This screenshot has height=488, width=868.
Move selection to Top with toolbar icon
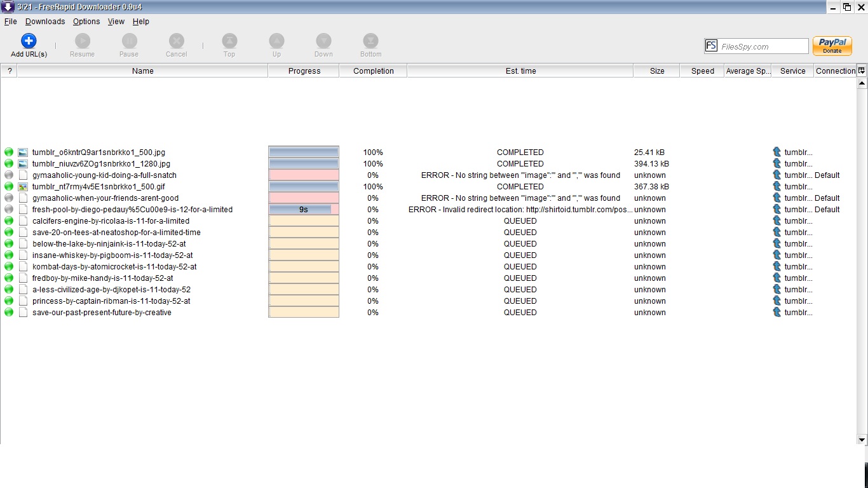point(229,41)
